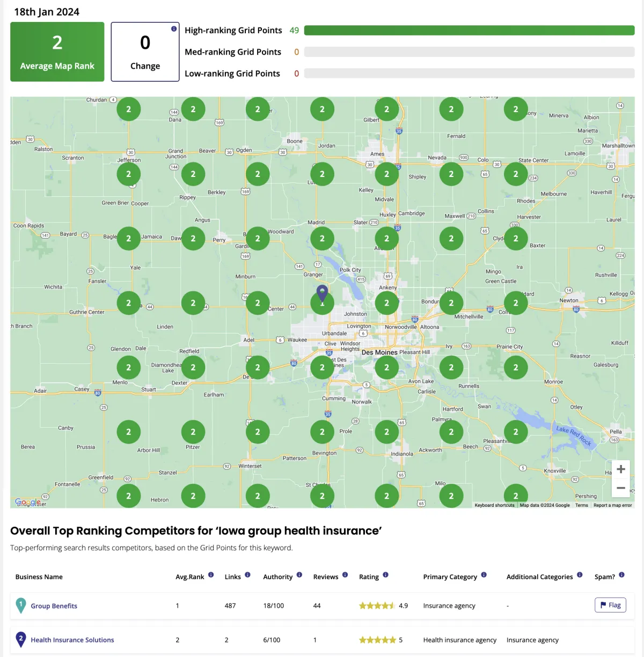The width and height of the screenshot is (644, 657).
Task: Click the blue business location pin on the map
Action: [322, 294]
